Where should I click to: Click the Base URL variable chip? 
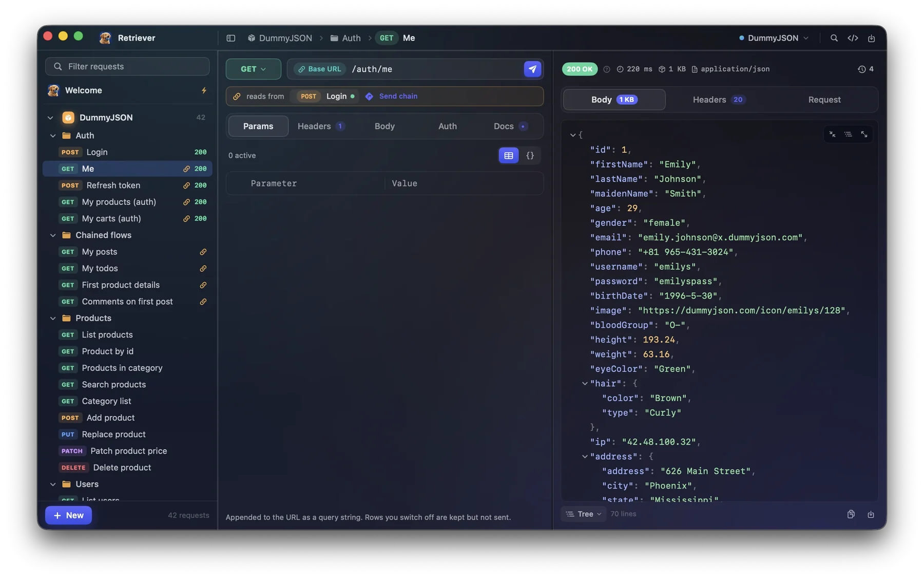click(320, 69)
